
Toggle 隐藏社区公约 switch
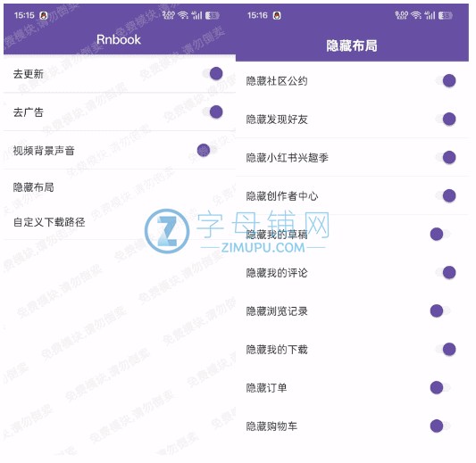(x=446, y=80)
